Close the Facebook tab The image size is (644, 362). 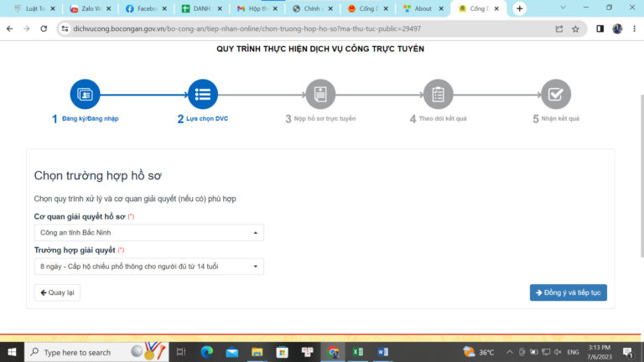click(164, 8)
